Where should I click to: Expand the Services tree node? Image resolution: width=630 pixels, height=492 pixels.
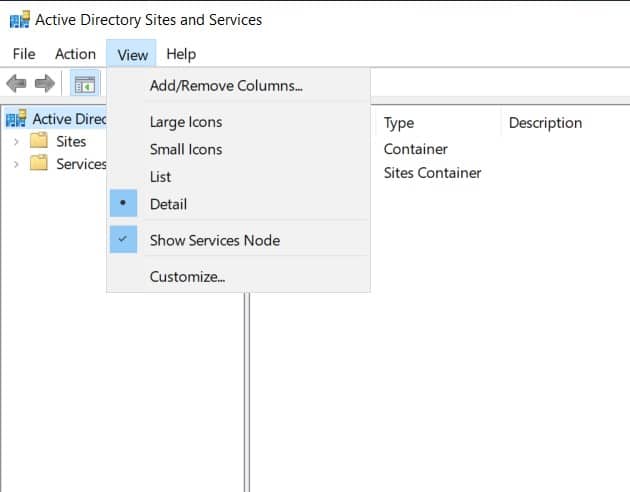click(x=16, y=164)
